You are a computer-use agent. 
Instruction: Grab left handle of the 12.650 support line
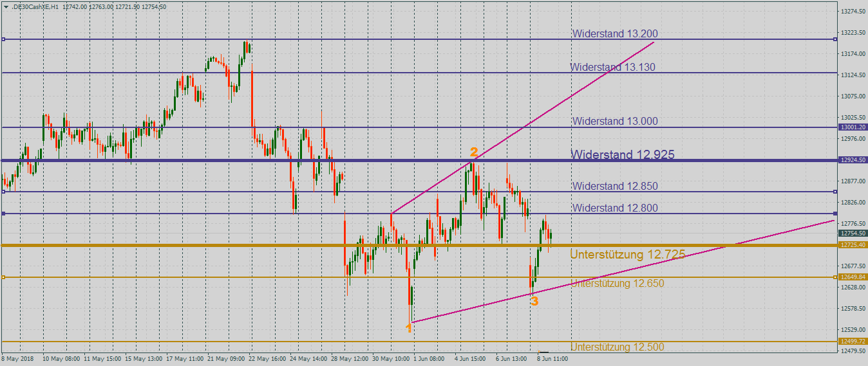[x=3, y=277]
